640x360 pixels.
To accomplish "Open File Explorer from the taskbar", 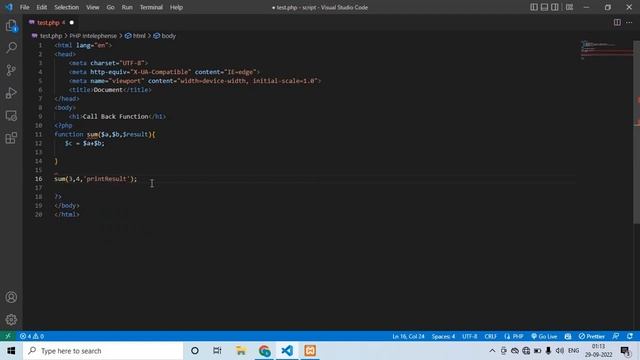I will click(x=241, y=351).
